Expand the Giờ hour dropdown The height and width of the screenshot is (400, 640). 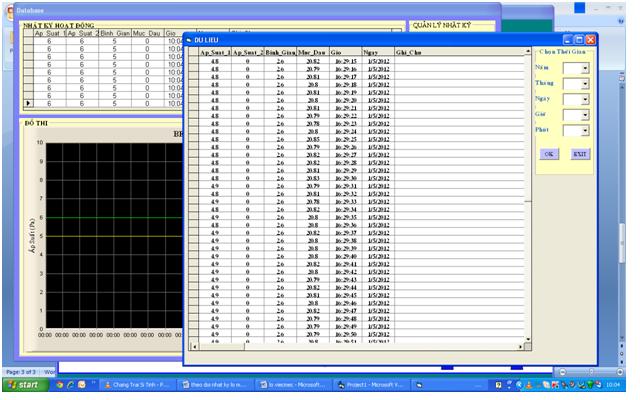tap(584, 116)
